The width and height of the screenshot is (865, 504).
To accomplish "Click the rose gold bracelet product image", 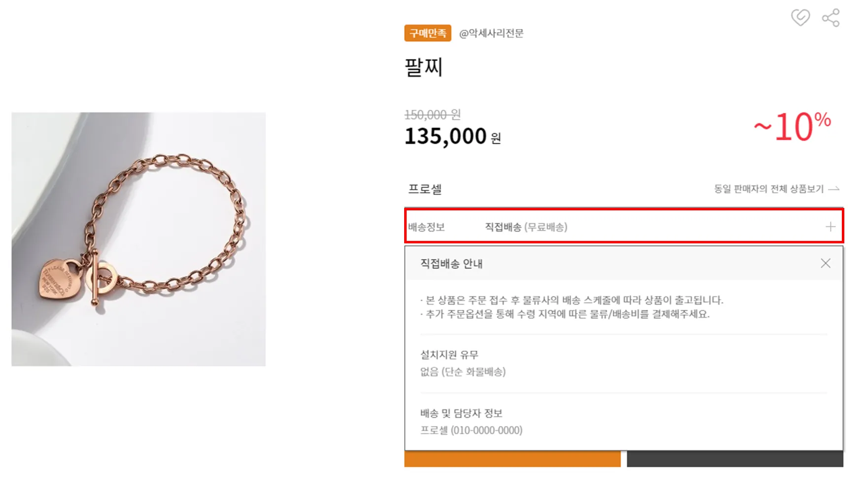I will tap(138, 239).
